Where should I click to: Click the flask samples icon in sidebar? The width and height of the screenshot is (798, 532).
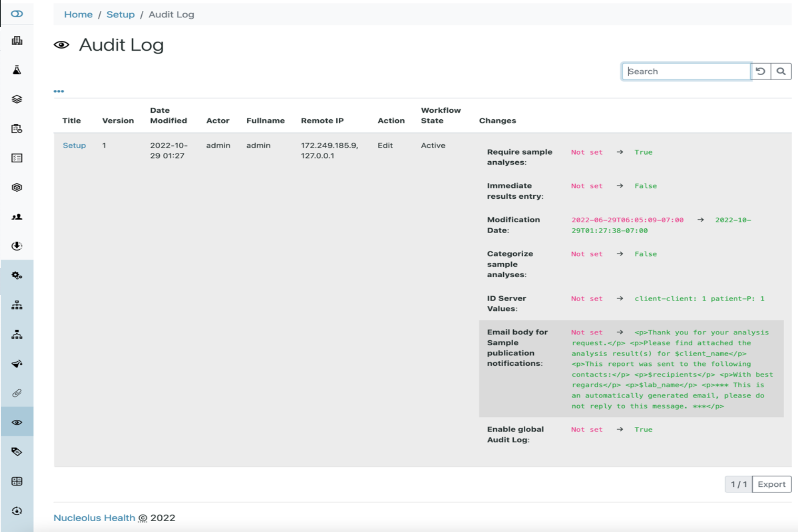click(x=17, y=70)
